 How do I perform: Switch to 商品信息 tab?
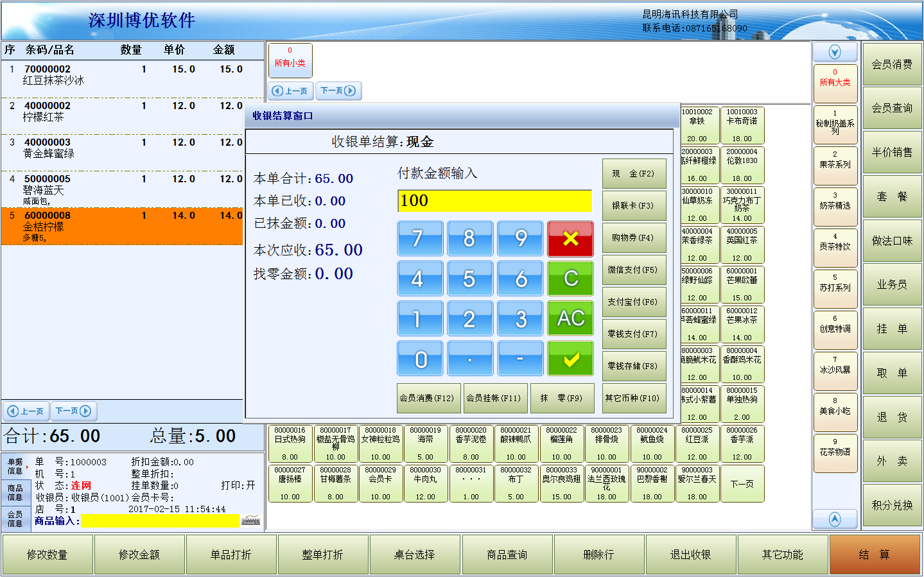point(15,492)
